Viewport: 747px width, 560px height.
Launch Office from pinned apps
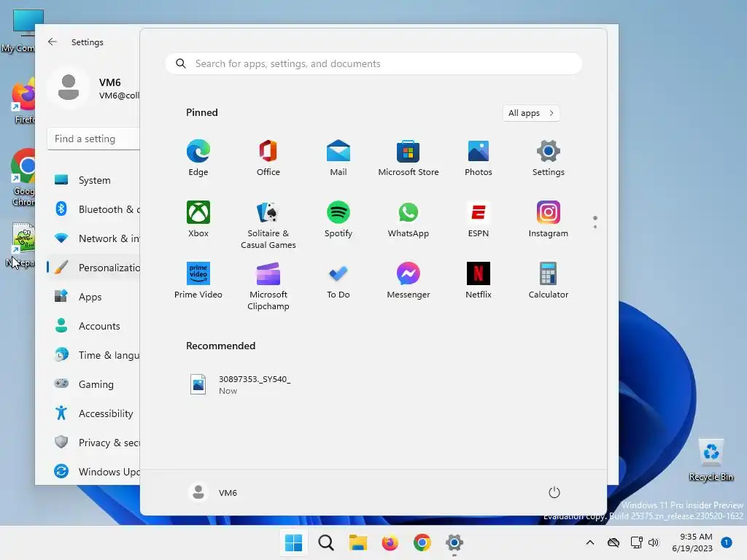coord(268,158)
